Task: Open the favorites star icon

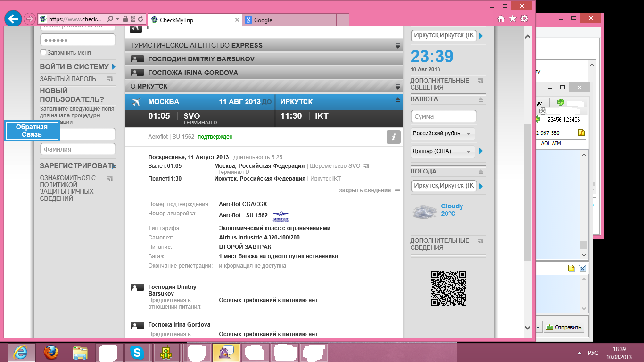Action: pyautogui.click(x=512, y=19)
